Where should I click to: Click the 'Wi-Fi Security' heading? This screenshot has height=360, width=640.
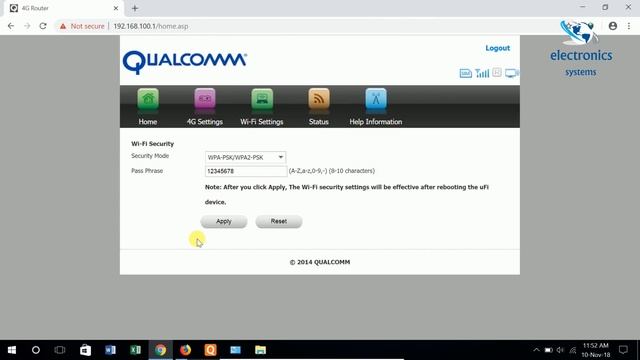pyautogui.click(x=153, y=144)
